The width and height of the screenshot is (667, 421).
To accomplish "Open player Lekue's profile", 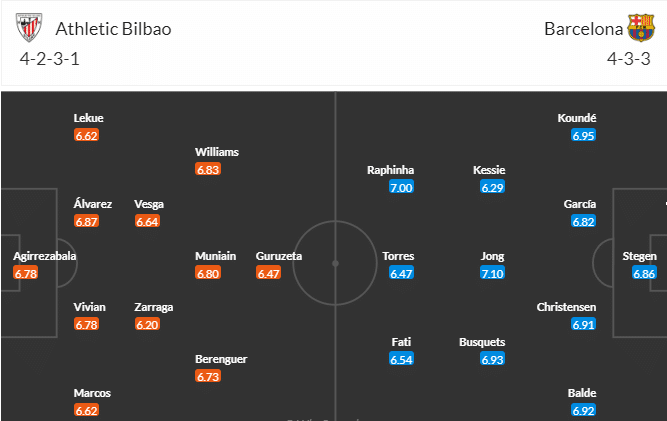I will (88, 118).
